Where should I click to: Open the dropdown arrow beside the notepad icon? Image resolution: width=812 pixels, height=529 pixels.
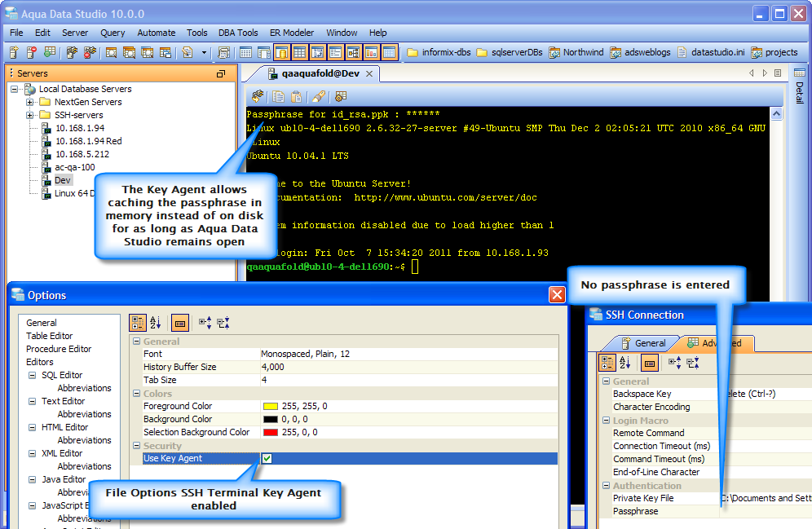coord(204,52)
